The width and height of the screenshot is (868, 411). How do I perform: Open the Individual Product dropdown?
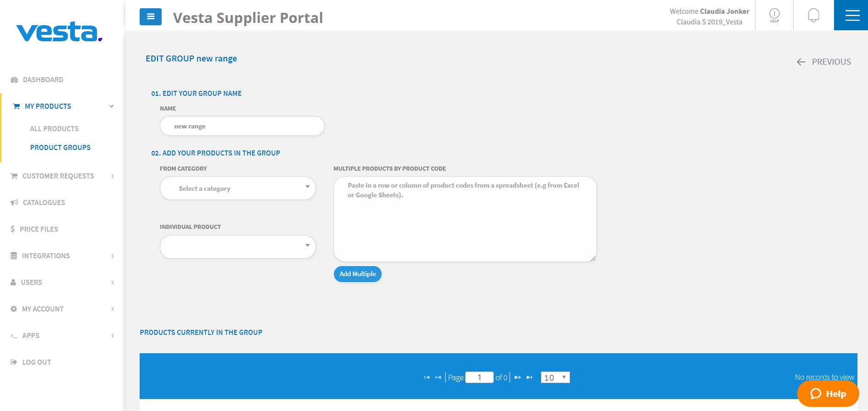238,247
